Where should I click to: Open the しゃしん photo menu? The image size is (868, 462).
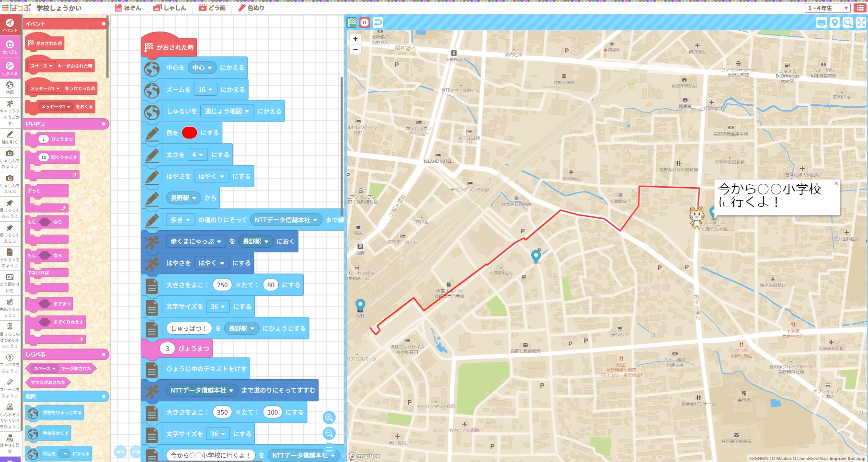click(170, 8)
